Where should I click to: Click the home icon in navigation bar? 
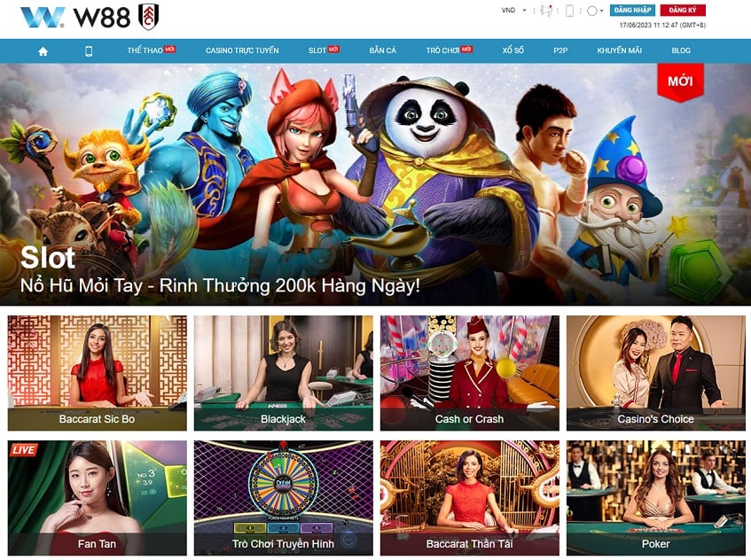pyautogui.click(x=43, y=51)
